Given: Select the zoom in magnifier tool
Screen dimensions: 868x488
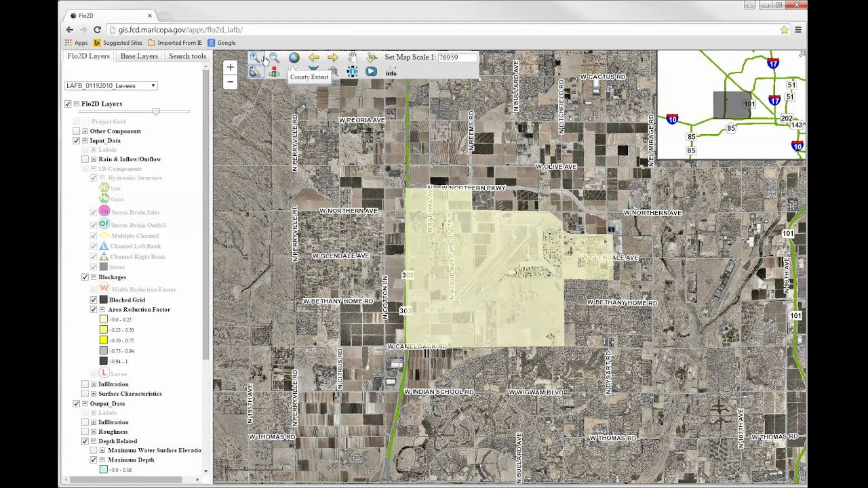Looking at the screenshot, I should click(254, 58).
